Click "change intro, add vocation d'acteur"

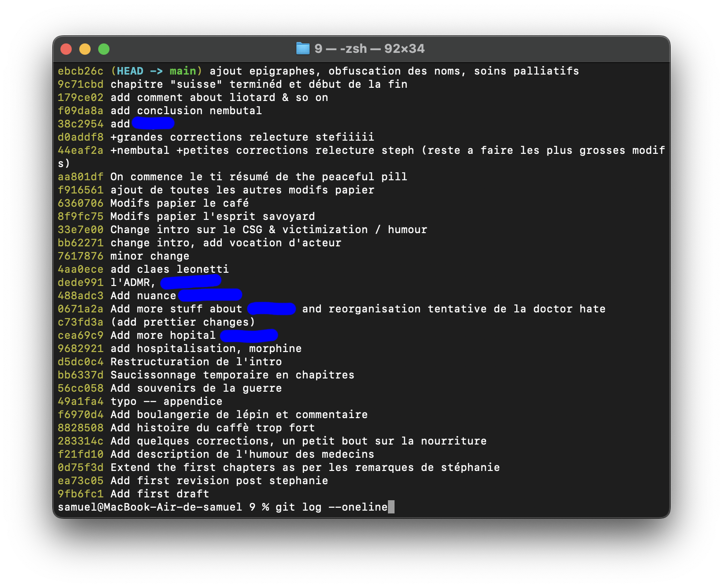point(226,243)
